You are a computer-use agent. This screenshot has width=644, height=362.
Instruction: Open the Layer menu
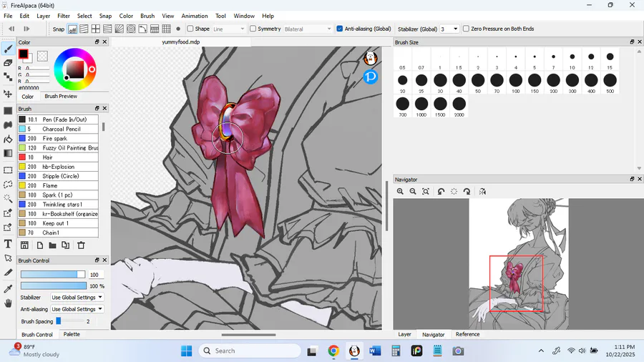click(x=43, y=16)
